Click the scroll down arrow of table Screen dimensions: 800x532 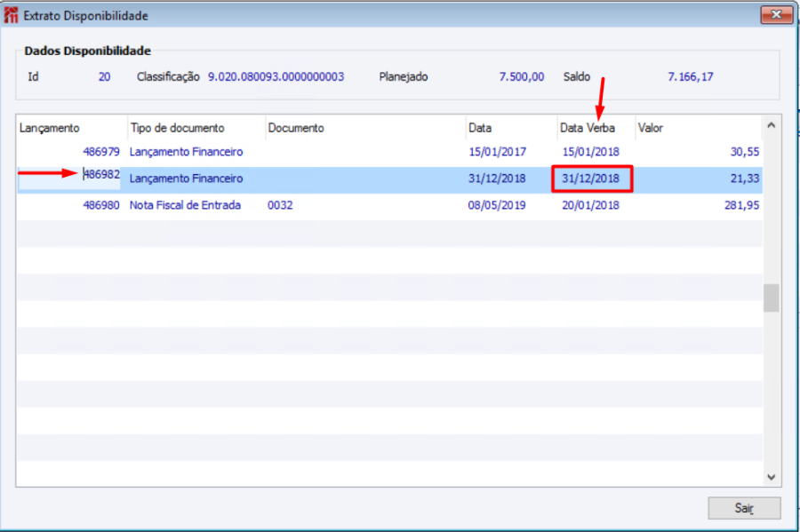(x=771, y=477)
